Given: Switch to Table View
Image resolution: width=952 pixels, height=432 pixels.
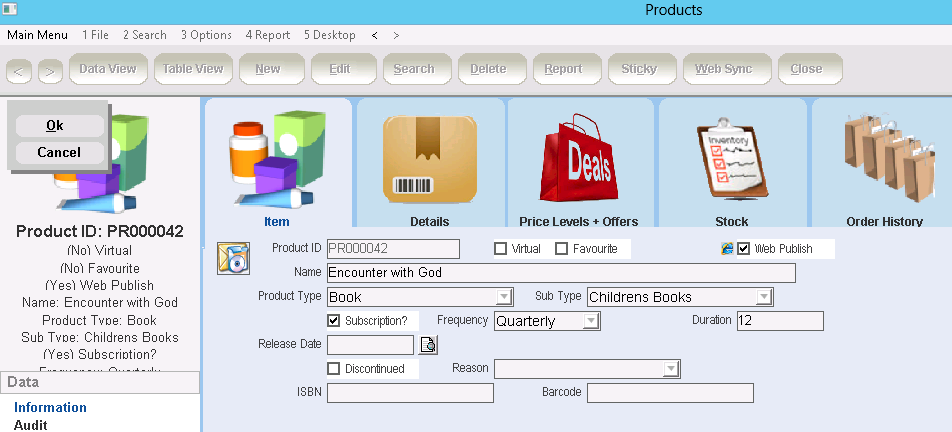Looking at the screenshot, I should pos(193,69).
